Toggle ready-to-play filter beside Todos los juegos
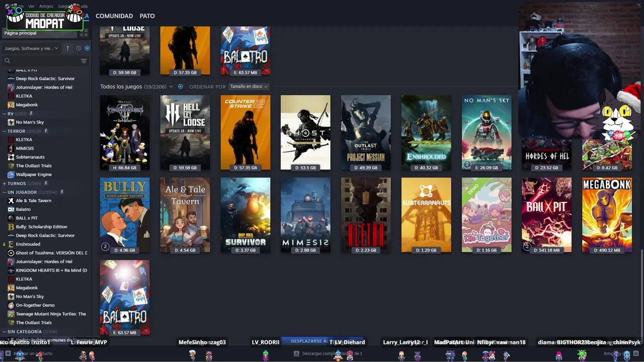The height and width of the screenshot is (362, 644). click(180, 86)
